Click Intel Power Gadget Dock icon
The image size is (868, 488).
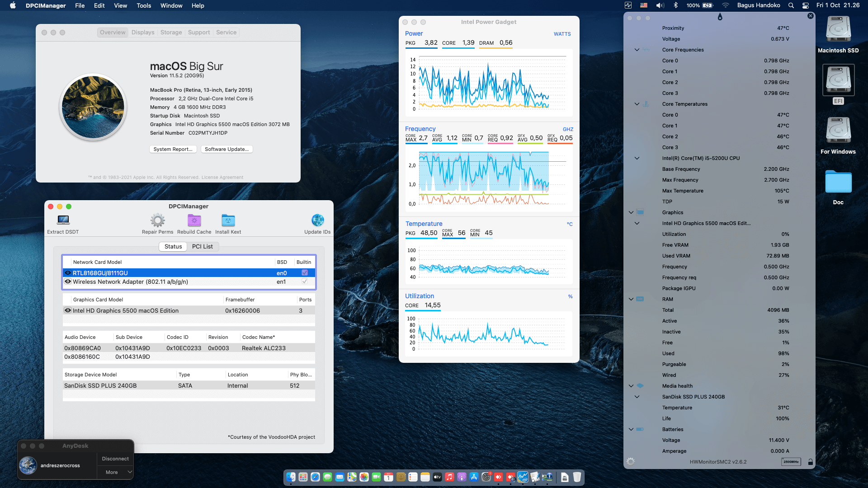[x=523, y=477]
